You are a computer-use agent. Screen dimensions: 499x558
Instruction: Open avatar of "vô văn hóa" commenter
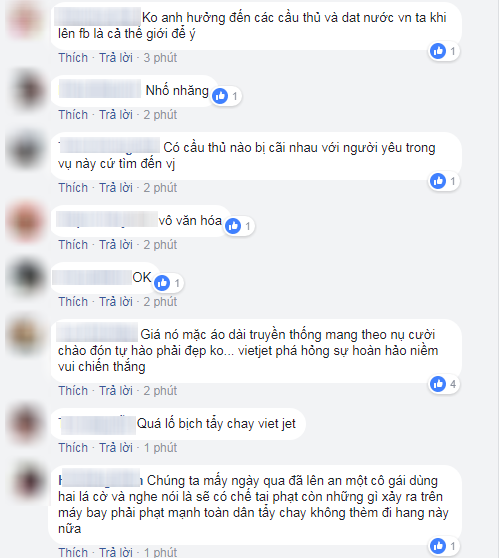tap(26, 220)
